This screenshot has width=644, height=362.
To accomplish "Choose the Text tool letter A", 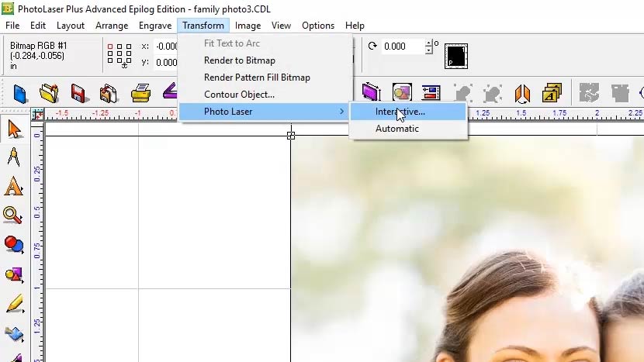I will 14,186.
